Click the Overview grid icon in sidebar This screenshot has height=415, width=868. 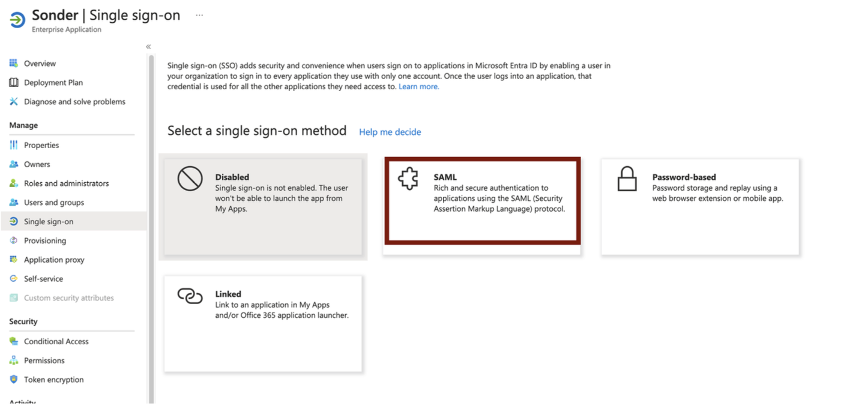click(14, 63)
